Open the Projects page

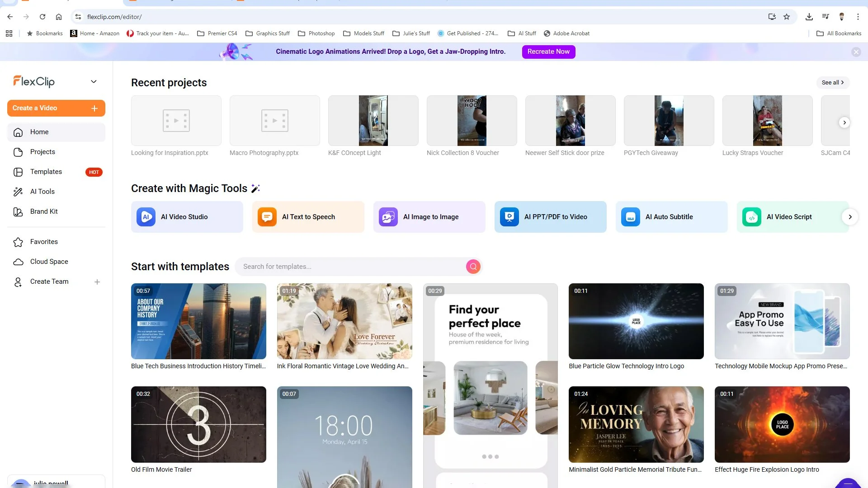point(43,151)
